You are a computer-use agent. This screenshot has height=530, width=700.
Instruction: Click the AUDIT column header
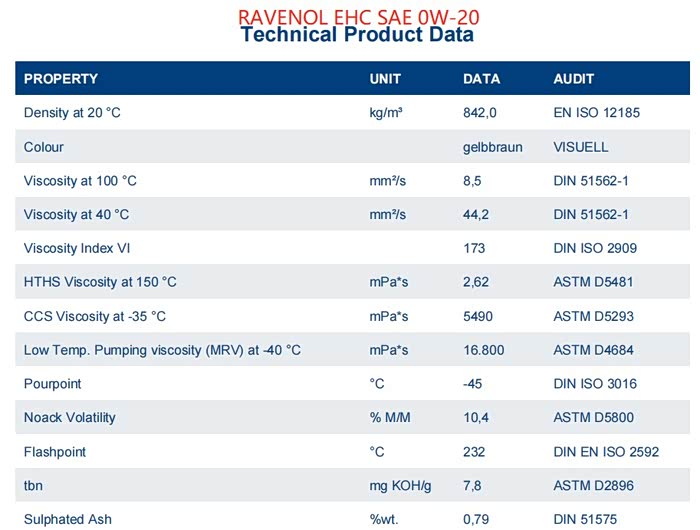(573, 79)
